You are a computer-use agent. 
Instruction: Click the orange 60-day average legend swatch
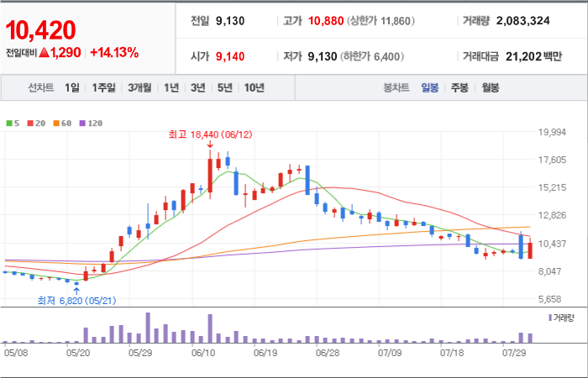click(56, 123)
